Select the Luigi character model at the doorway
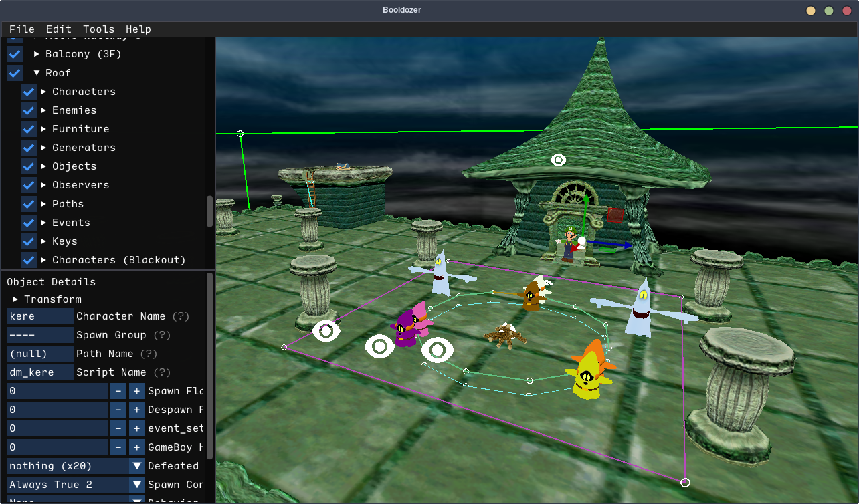 [x=569, y=243]
